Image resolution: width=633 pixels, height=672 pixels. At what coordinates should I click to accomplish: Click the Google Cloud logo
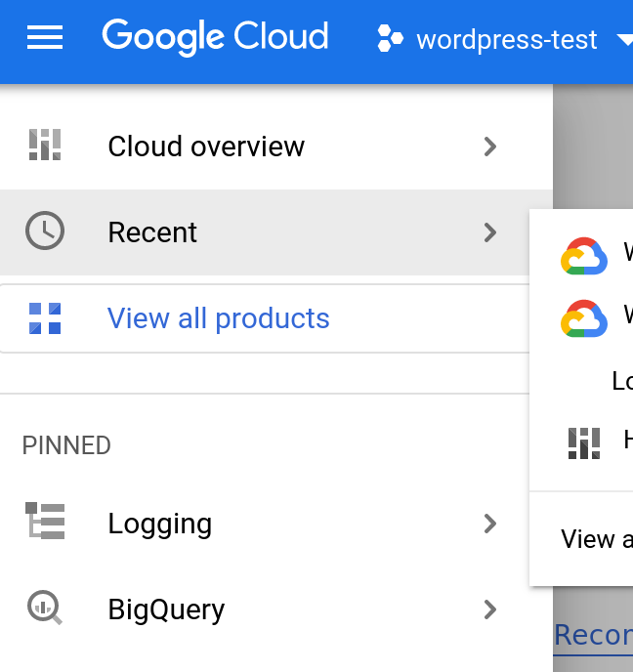click(x=215, y=37)
